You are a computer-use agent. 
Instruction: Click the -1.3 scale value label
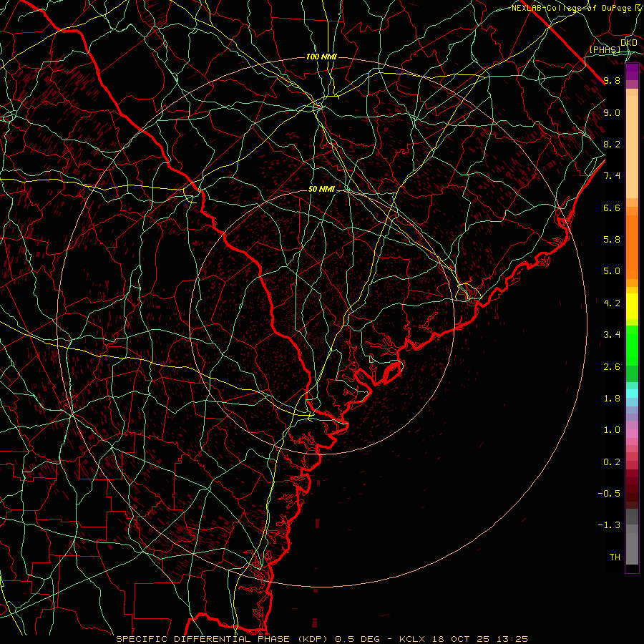pos(609,525)
